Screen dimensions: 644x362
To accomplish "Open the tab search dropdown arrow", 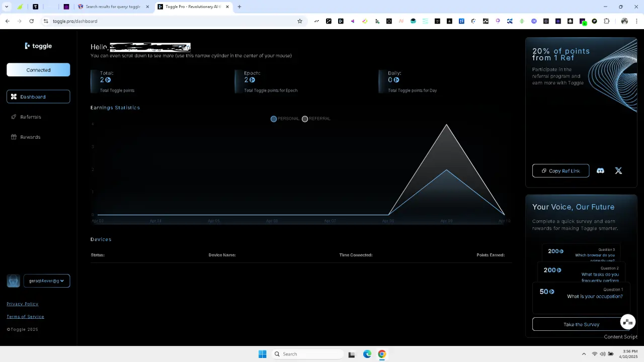I will [x=7, y=7].
